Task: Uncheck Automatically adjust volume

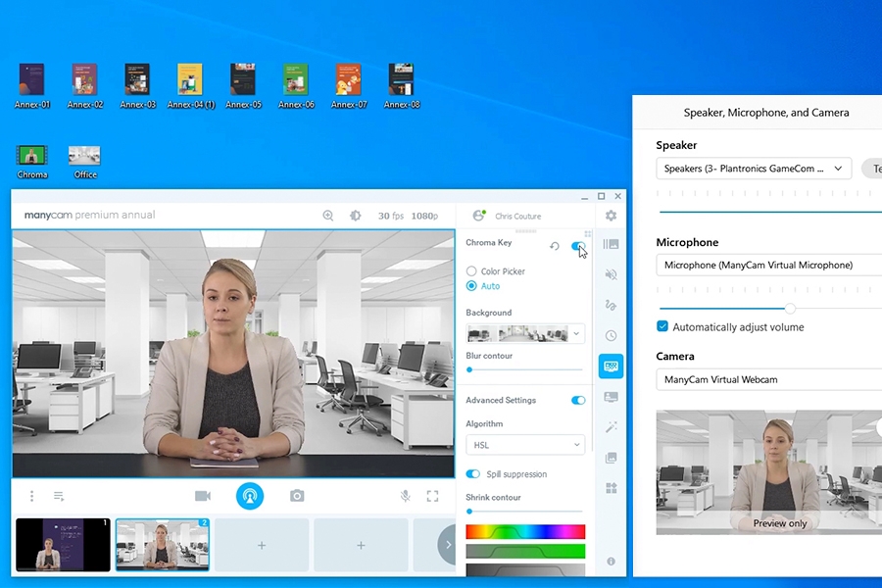Action: coord(662,326)
